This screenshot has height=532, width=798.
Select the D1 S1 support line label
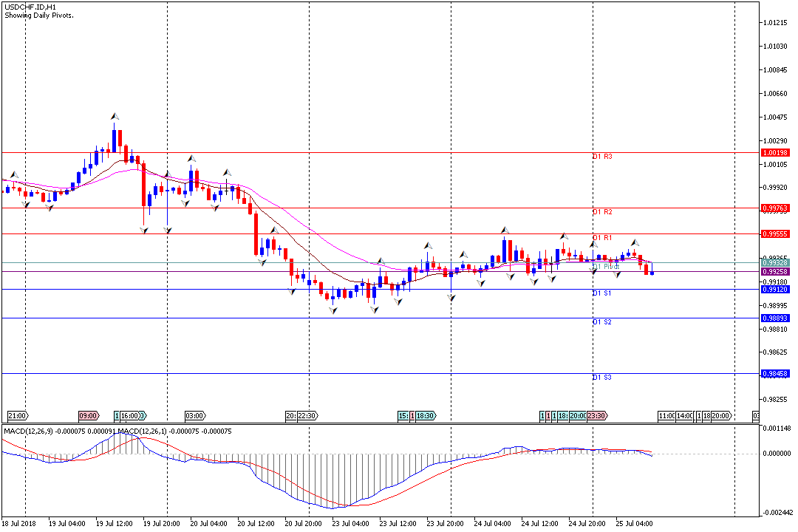(x=602, y=293)
